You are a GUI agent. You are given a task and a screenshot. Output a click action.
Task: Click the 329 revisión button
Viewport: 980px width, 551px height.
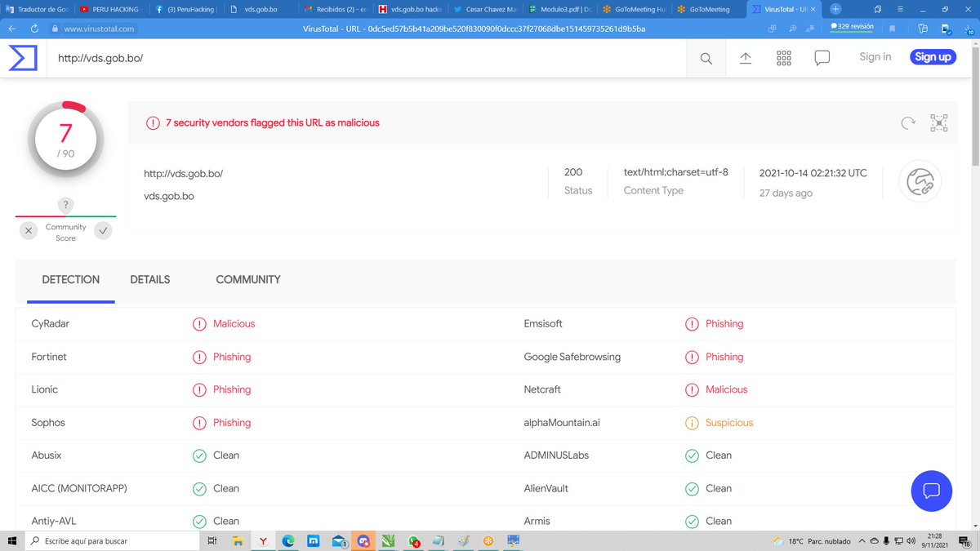tap(853, 27)
